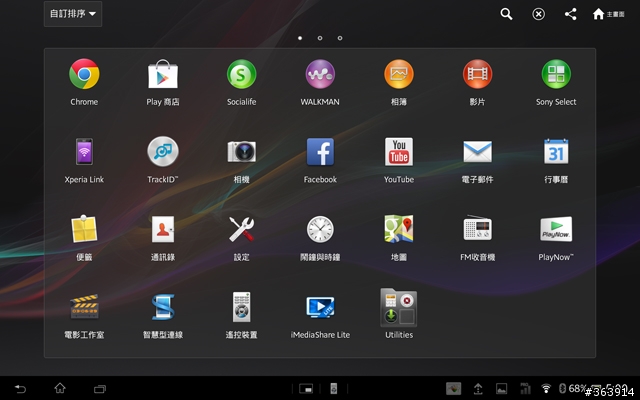The width and height of the screenshot is (640, 400).
Task: Open the upload notification icon
Action: click(x=478, y=389)
